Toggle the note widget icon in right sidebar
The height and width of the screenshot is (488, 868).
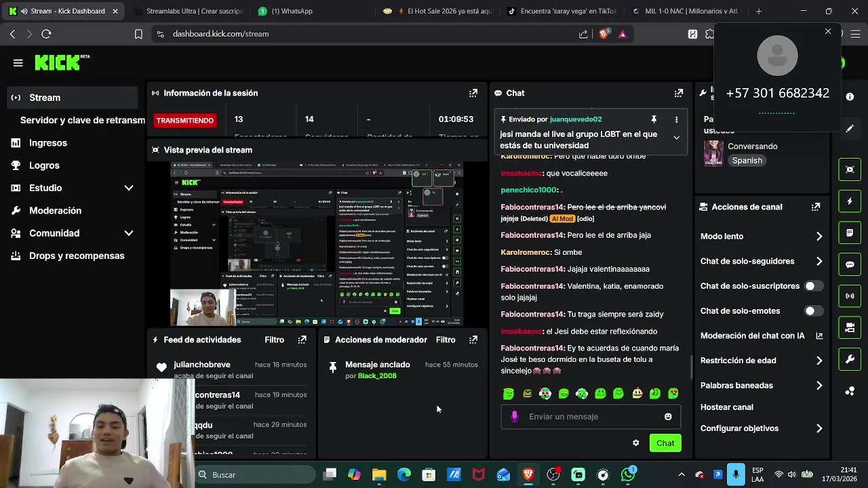[850, 232]
